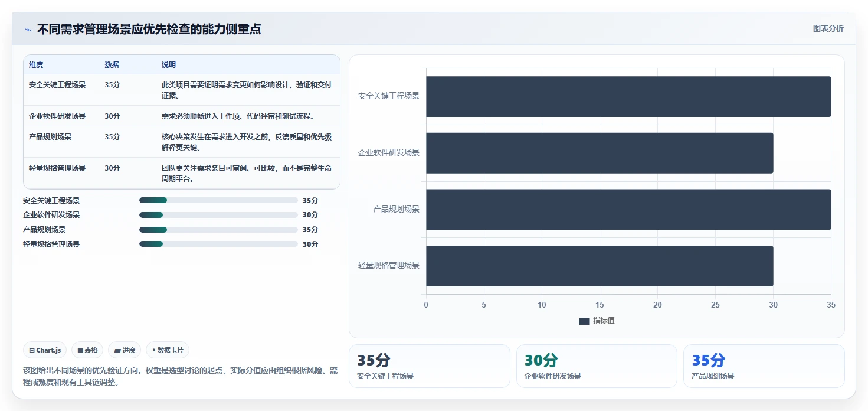Viewport: 868px width, 411px height.
Task: Click the 产品规划场景 chart bar
Action: (x=628, y=210)
